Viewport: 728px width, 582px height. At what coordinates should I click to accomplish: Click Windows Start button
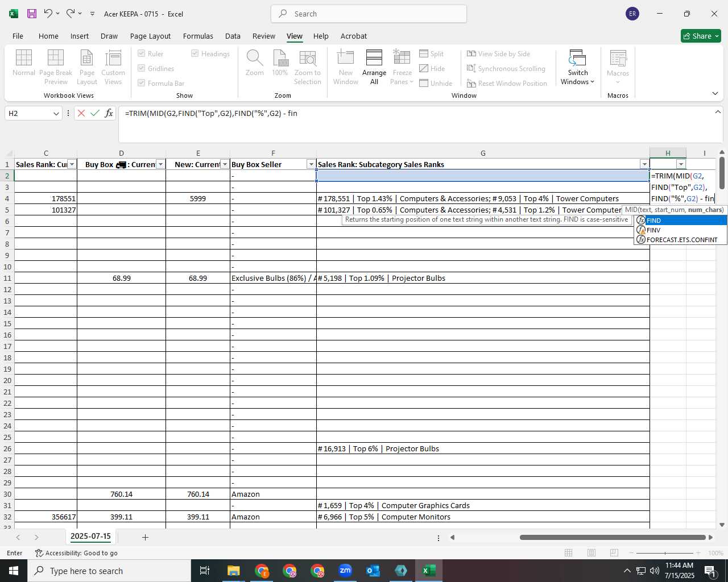(14, 571)
